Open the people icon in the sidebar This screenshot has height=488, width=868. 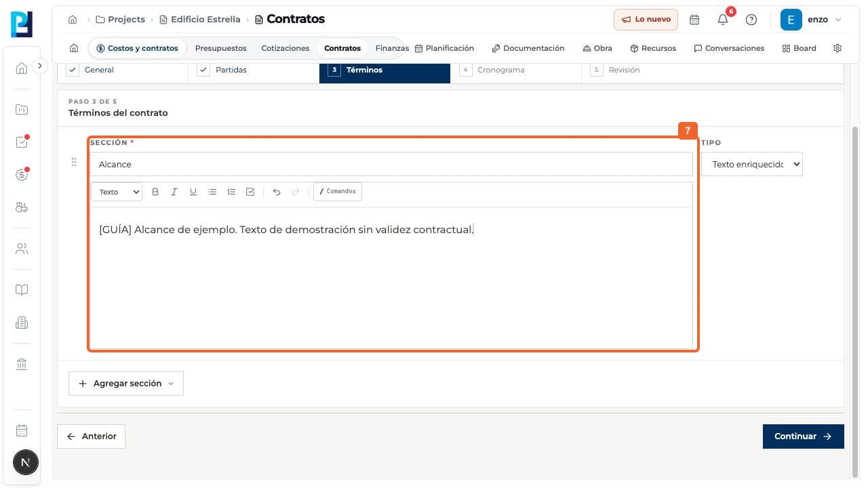(x=22, y=249)
